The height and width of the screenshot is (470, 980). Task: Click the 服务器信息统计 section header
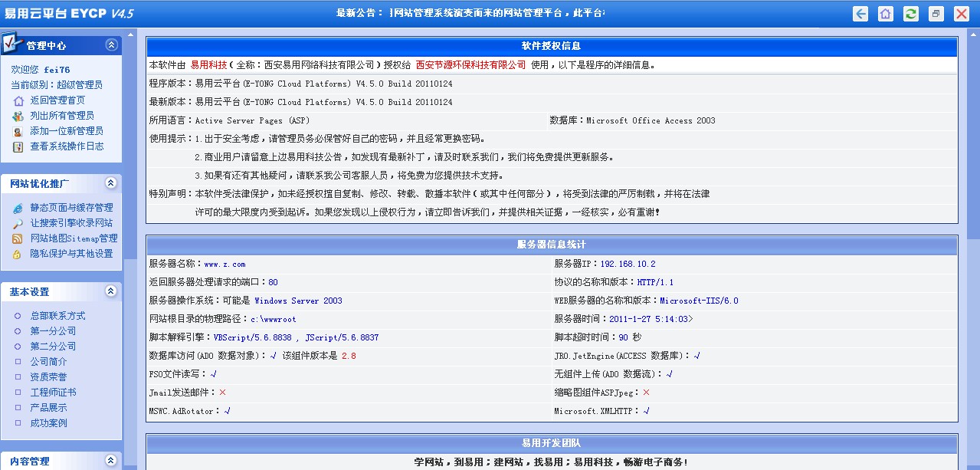coord(552,245)
